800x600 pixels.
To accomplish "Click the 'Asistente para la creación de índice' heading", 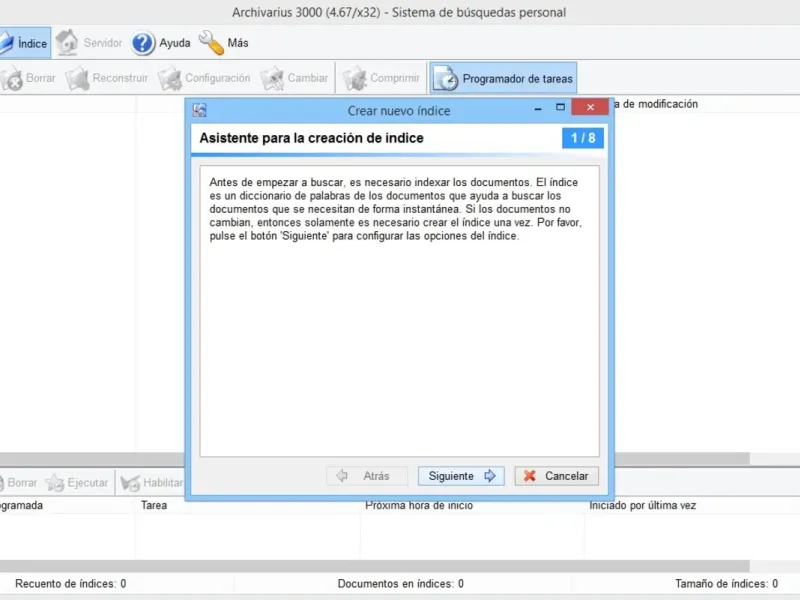I will pyautogui.click(x=311, y=138).
